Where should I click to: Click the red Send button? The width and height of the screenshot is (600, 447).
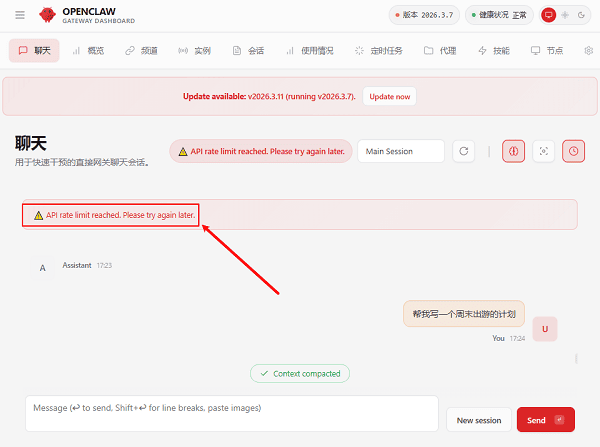coord(546,420)
